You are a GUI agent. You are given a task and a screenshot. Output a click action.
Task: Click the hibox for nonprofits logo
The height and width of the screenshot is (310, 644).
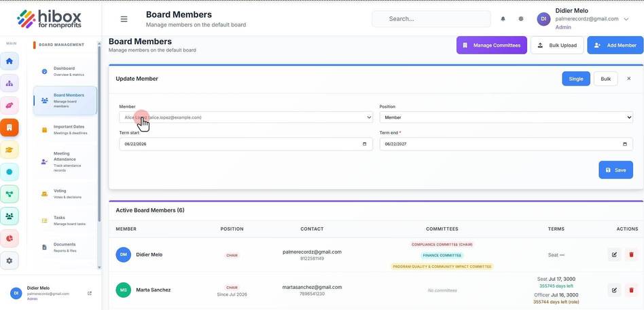pos(50,19)
